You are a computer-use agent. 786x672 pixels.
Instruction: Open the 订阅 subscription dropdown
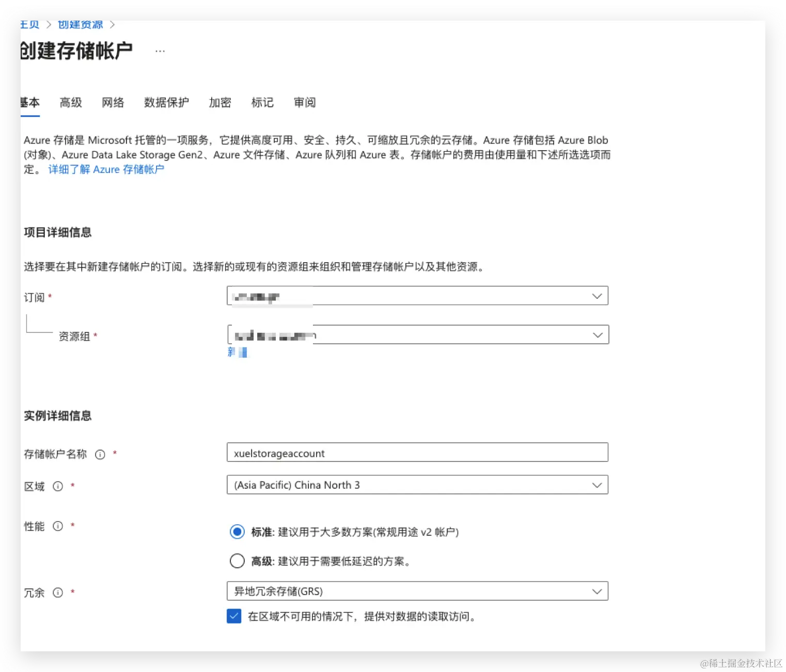(417, 296)
